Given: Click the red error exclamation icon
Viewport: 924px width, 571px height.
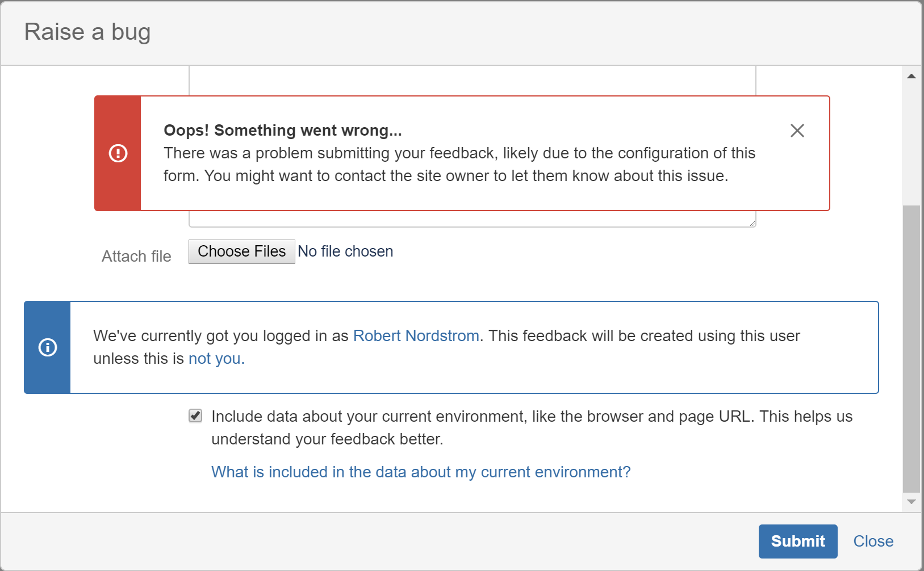Looking at the screenshot, I should pyautogui.click(x=118, y=153).
